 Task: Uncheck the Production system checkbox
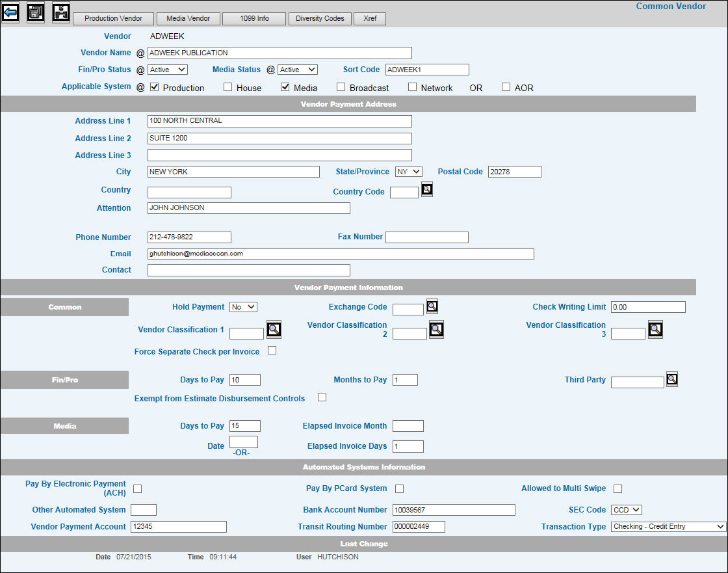(x=155, y=87)
